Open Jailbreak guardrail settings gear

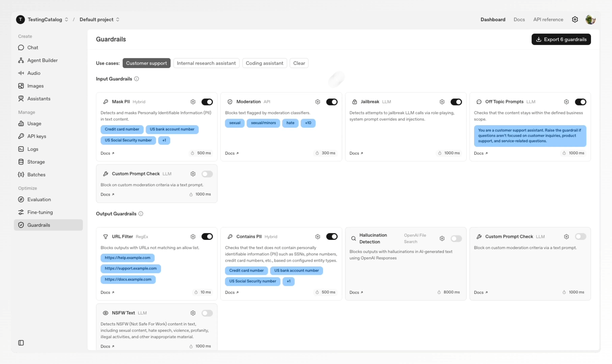click(442, 102)
